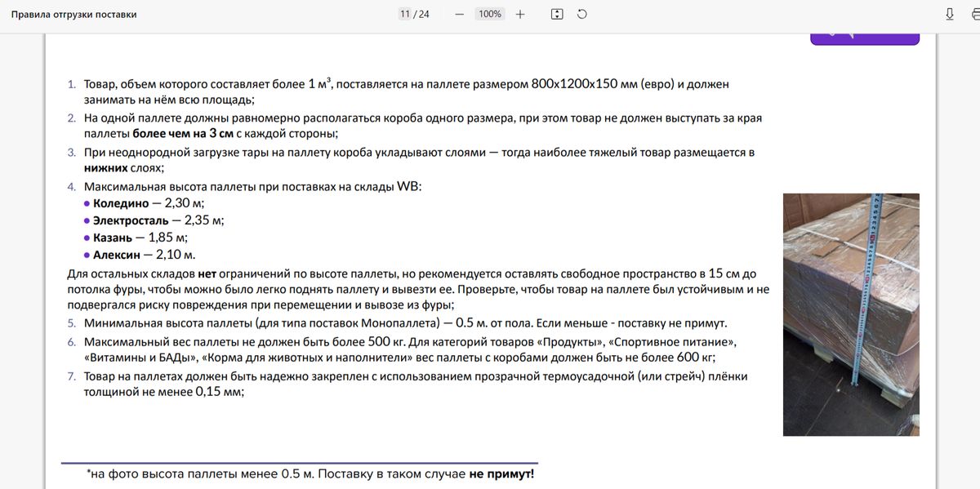Click the print icon at toolbar edge
This screenshot has width=980, height=489.
pos(976,15)
